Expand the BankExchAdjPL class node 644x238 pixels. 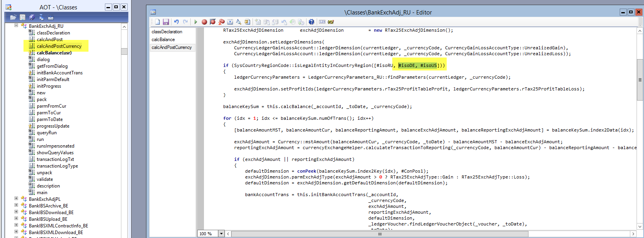click(16, 198)
